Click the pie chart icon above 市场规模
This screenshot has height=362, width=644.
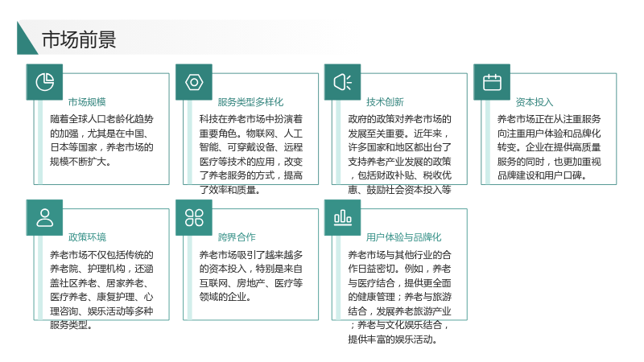44,82
